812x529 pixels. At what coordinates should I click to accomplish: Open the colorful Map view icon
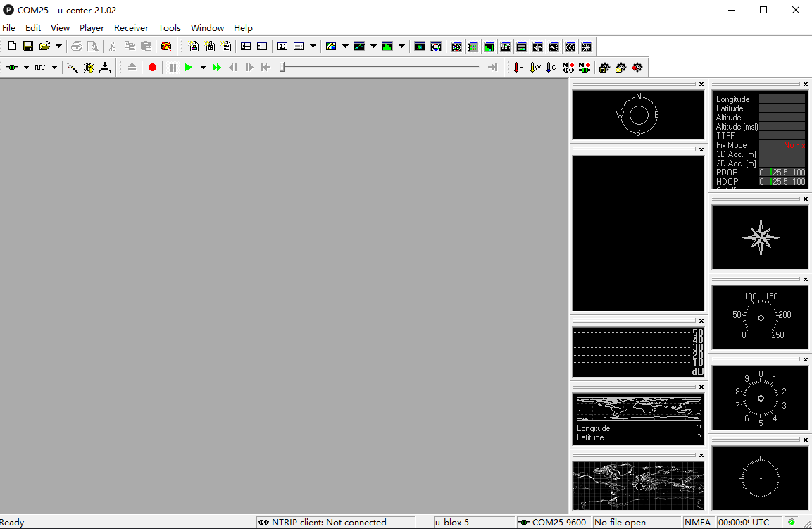pos(331,46)
